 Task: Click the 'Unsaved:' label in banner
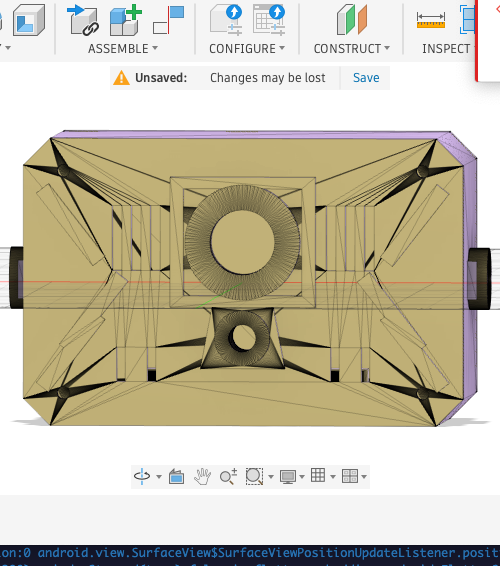161,78
